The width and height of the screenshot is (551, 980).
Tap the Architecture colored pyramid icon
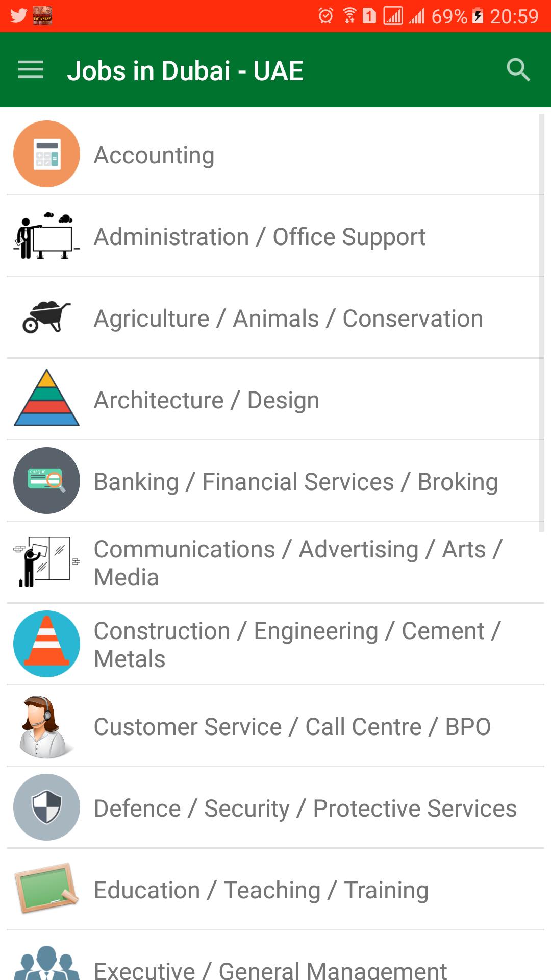(x=46, y=398)
